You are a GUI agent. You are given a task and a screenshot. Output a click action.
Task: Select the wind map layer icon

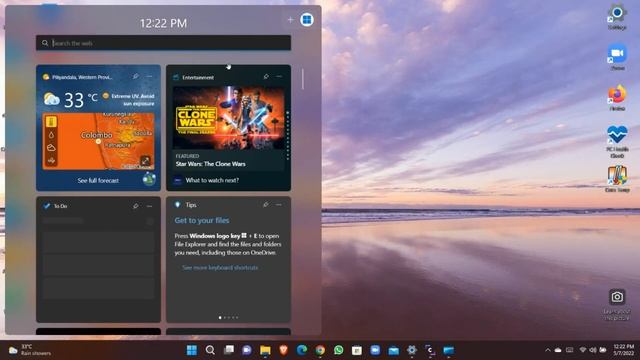(x=51, y=161)
